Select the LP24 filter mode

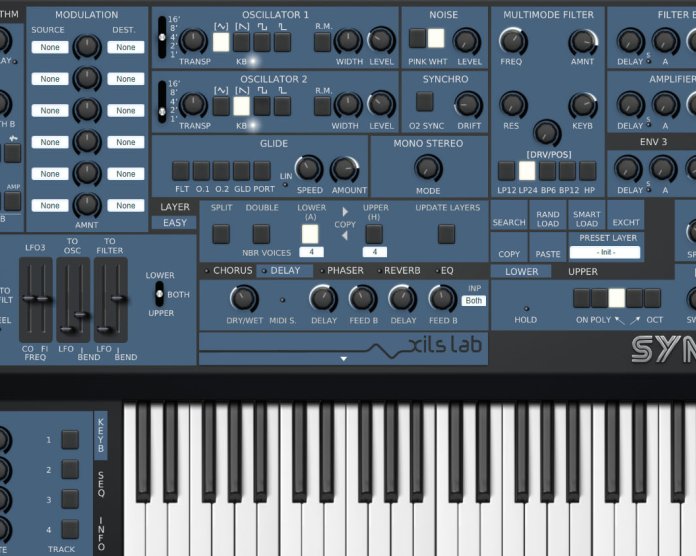(x=527, y=171)
